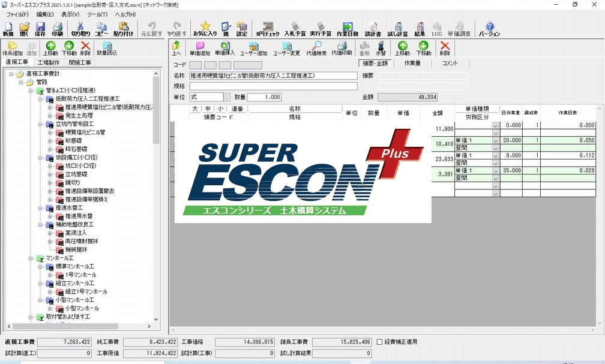Select 薬液注入 in the tree
The image size is (605, 364).
(76, 233)
